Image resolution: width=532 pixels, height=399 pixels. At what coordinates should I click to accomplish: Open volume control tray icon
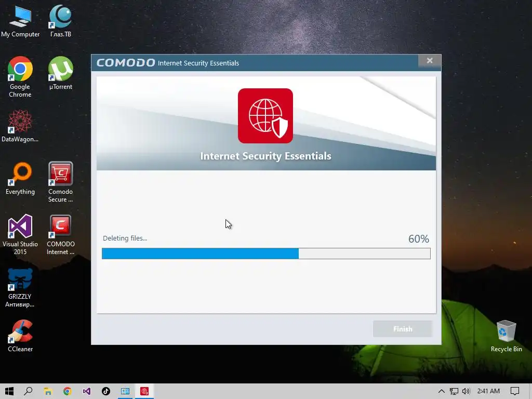466,391
